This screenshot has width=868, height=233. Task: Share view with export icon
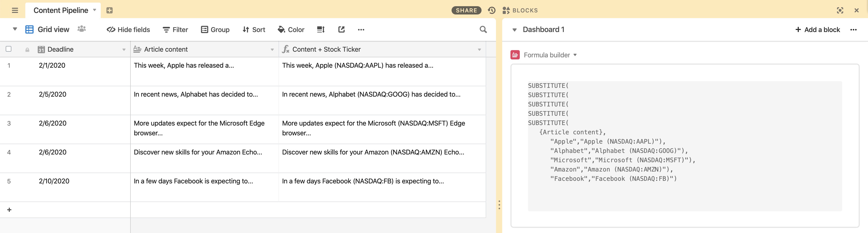click(341, 30)
